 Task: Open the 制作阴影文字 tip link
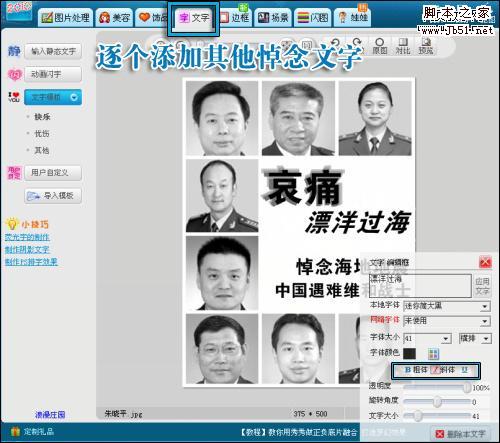27,249
